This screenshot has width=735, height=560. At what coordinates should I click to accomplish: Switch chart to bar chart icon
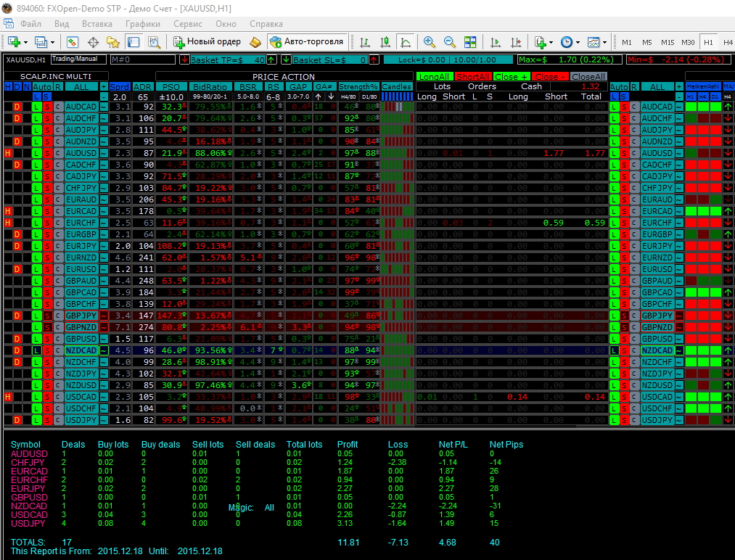point(365,42)
